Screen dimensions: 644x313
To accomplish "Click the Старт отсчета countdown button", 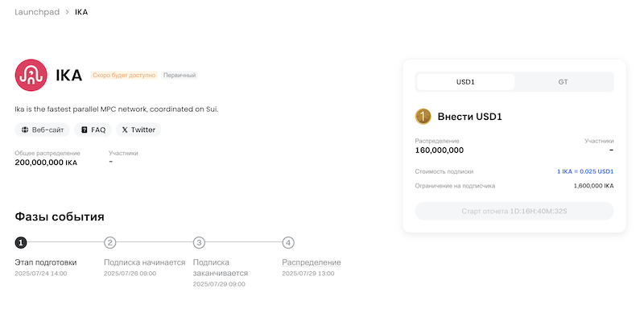I will (x=514, y=211).
